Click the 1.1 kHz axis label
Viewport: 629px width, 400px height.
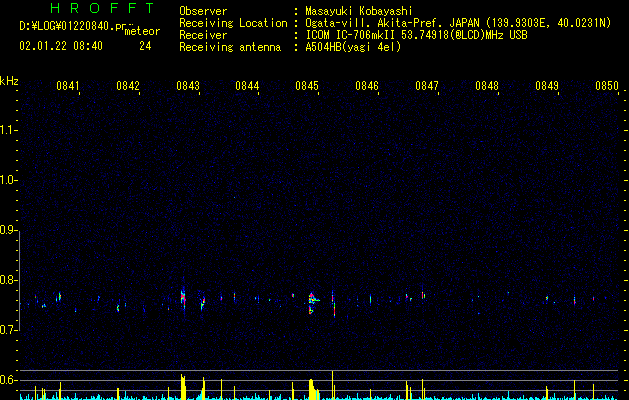9,130
